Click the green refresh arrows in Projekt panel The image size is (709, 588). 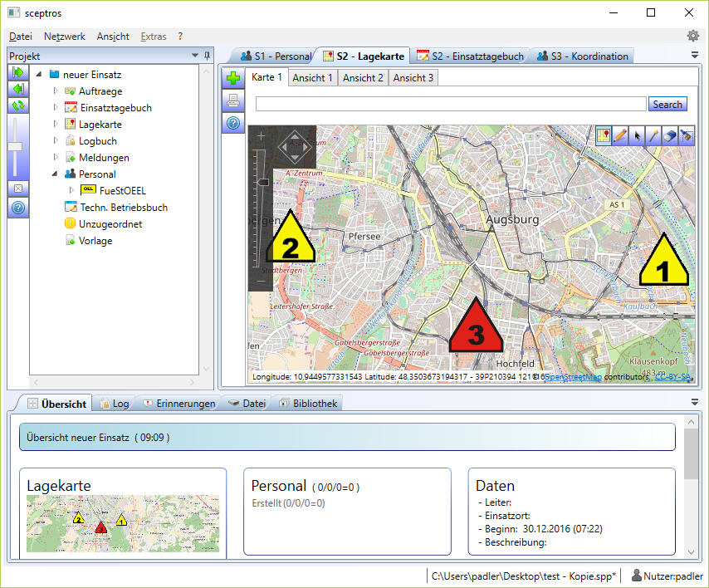18,105
